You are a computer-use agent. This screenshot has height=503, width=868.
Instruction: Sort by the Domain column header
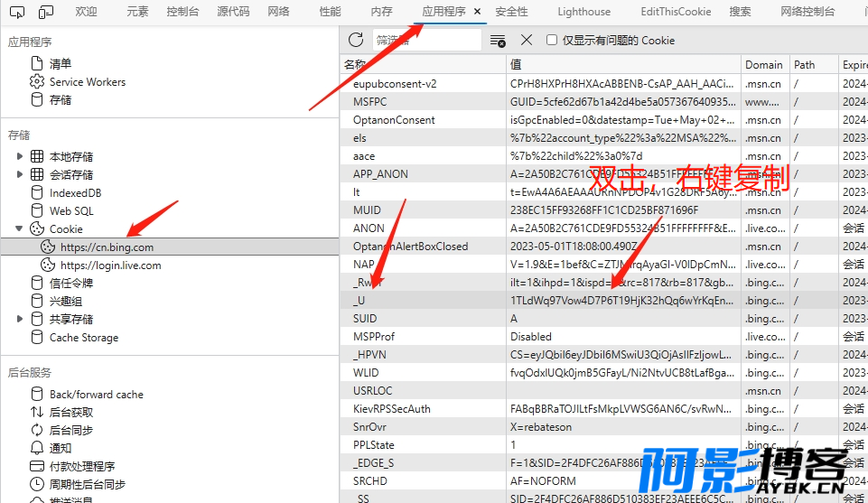764,65
